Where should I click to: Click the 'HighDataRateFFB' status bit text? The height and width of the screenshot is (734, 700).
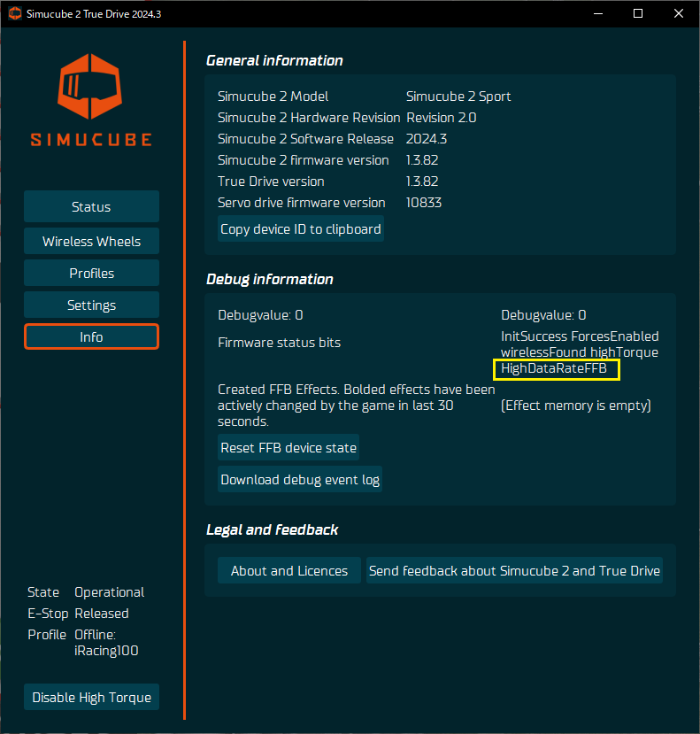coord(554,368)
